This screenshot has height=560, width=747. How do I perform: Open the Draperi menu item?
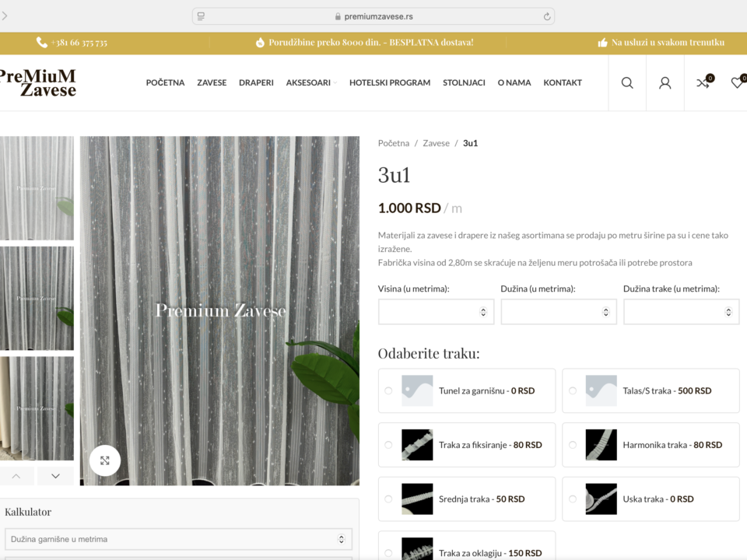pyautogui.click(x=256, y=82)
